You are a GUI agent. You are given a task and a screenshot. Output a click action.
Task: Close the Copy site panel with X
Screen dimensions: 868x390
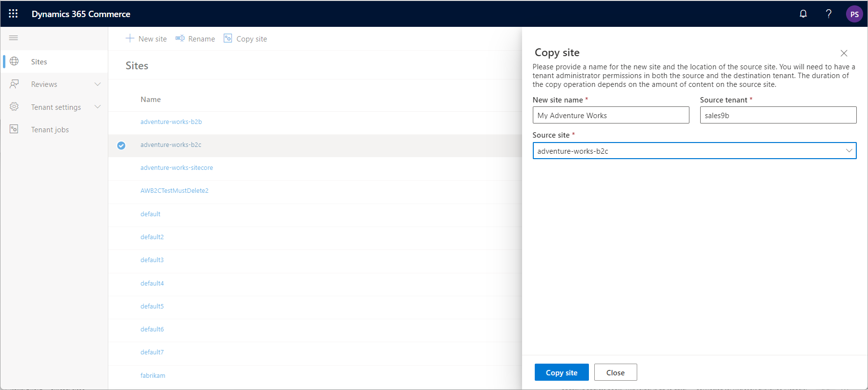[844, 53]
